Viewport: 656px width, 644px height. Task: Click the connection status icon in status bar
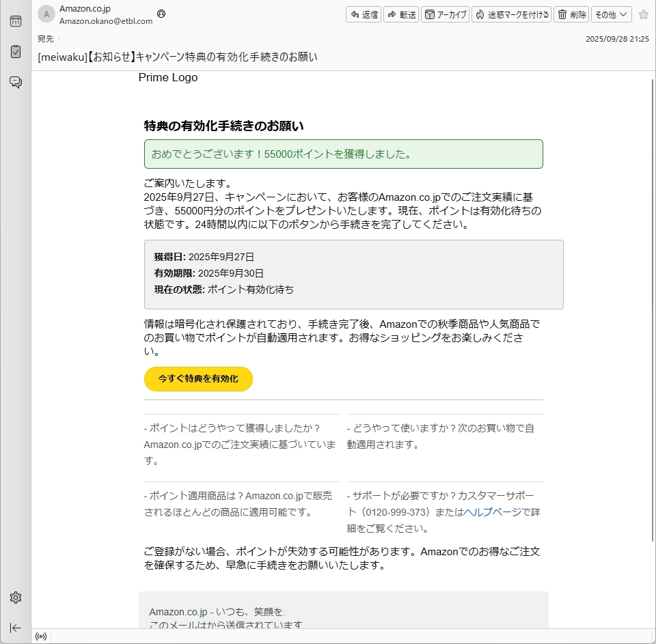point(41,636)
